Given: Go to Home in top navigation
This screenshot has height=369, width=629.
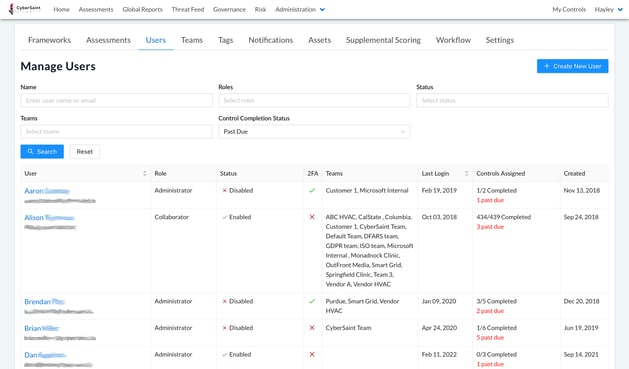Looking at the screenshot, I should (61, 9).
